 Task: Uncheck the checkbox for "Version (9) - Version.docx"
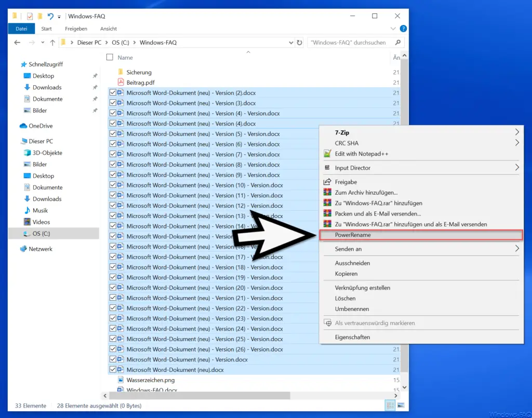[x=113, y=174]
